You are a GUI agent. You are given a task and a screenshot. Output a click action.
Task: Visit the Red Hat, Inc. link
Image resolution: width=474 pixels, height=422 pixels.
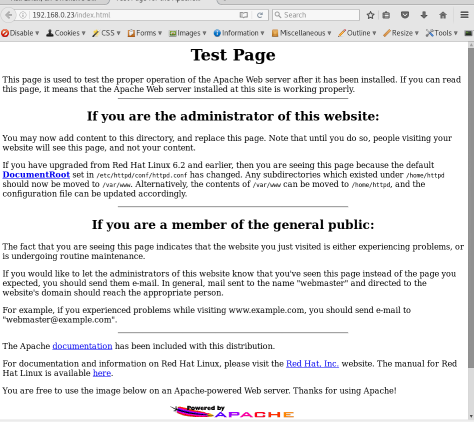click(312, 364)
